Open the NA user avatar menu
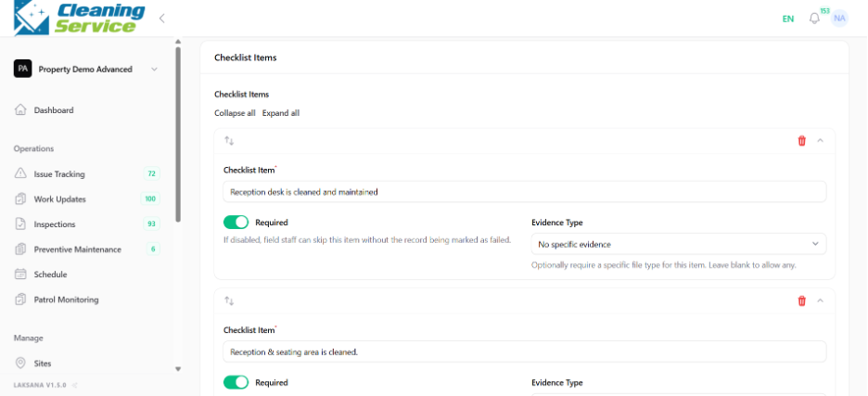The width and height of the screenshot is (868, 396). (x=840, y=19)
